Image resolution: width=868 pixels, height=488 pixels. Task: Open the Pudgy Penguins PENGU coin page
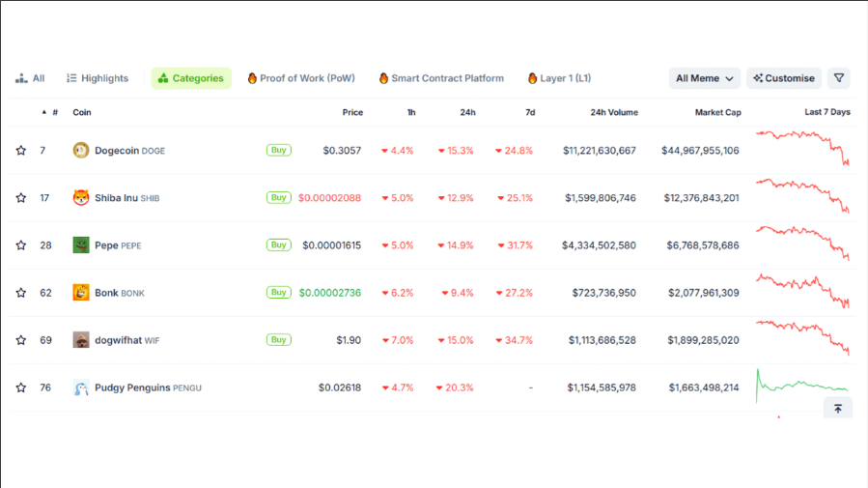pyautogui.click(x=148, y=388)
